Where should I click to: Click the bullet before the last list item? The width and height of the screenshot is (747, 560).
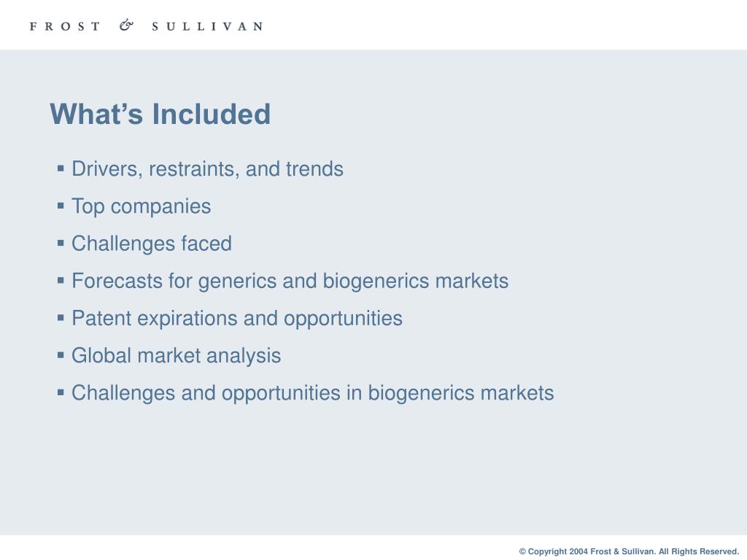61,392
